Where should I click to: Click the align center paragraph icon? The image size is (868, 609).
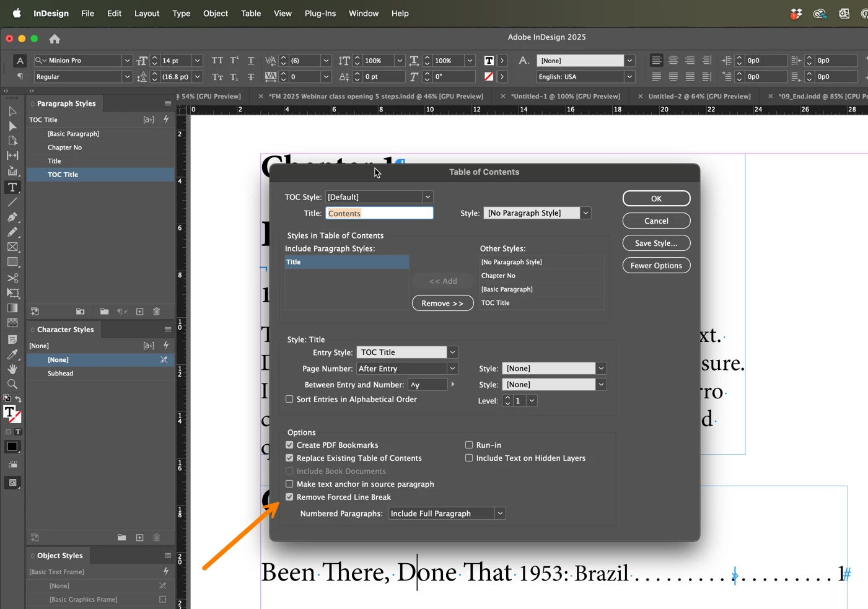(673, 60)
